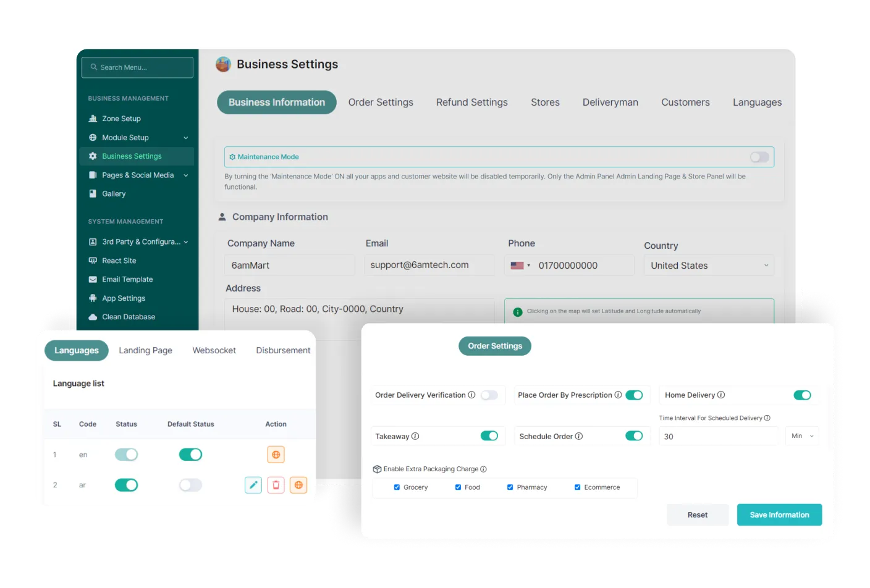Click the globe translate icon for en language

pyautogui.click(x=276, y=455)
